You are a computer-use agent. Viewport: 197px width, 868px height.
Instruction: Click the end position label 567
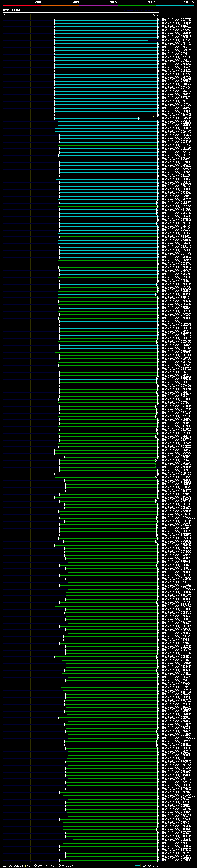(x=155, y=15)
